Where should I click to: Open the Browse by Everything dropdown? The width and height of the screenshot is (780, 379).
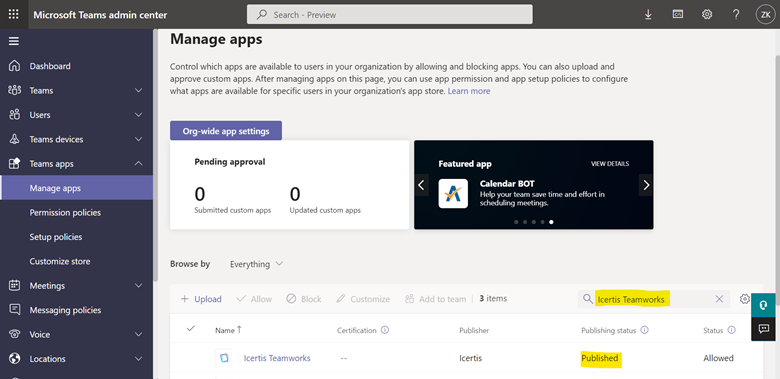pyautogui.click(x=256, y=264)
